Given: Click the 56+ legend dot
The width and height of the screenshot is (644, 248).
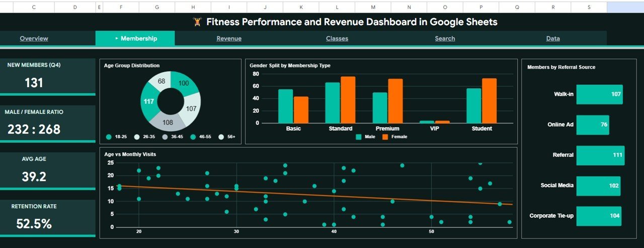Looking at the screenshot, I should (x=221, y=137).
